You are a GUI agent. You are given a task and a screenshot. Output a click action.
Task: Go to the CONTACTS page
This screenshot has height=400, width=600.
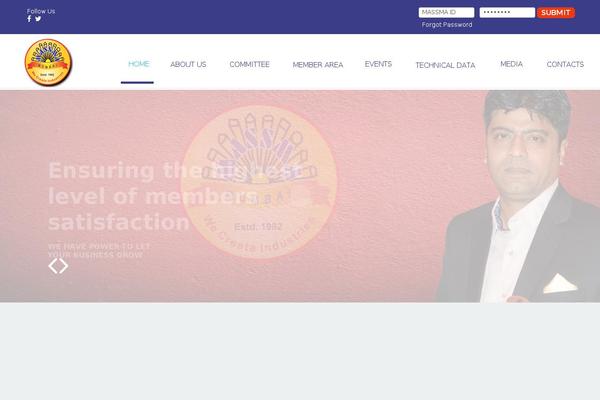(565, 64)
